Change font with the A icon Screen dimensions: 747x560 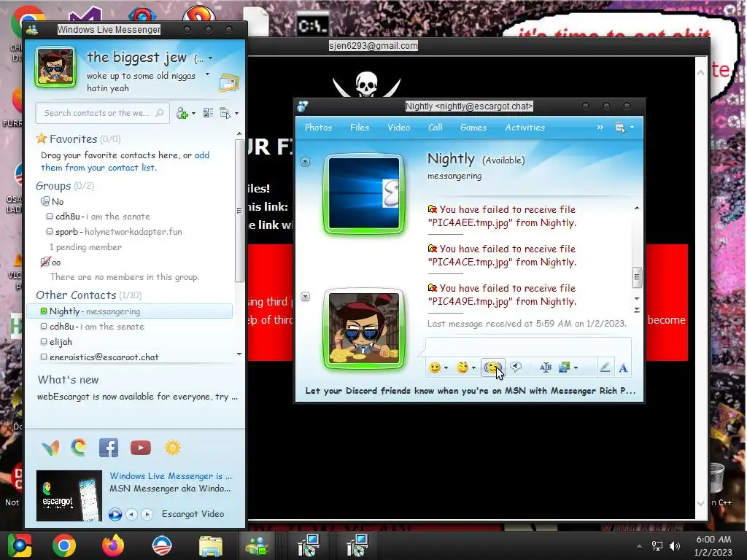623,367
